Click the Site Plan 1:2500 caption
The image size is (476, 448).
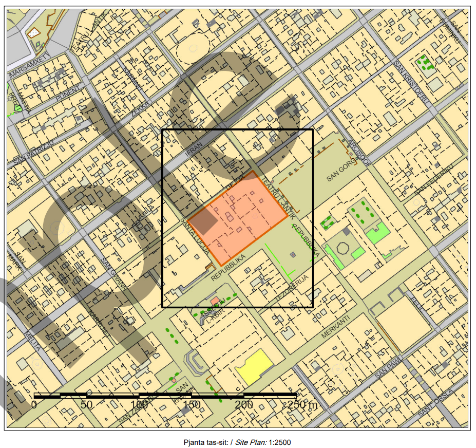[237, 442]
